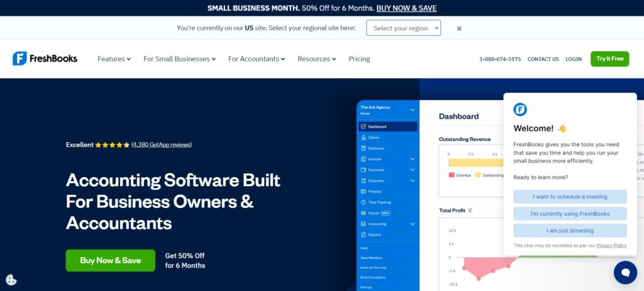Screen dimensions: 644x291
Task: Click the Clients icon in sidebar
Action: click(363, 138)
